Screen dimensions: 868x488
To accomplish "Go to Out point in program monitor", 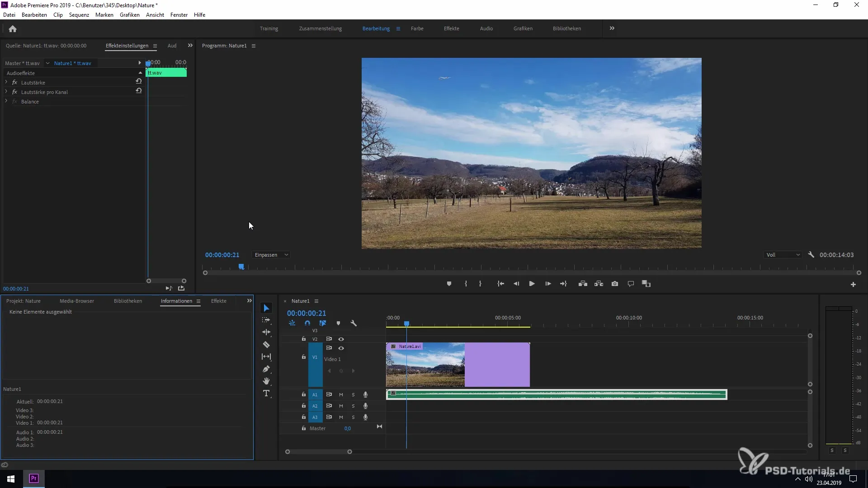I will [x=563, y=284].
